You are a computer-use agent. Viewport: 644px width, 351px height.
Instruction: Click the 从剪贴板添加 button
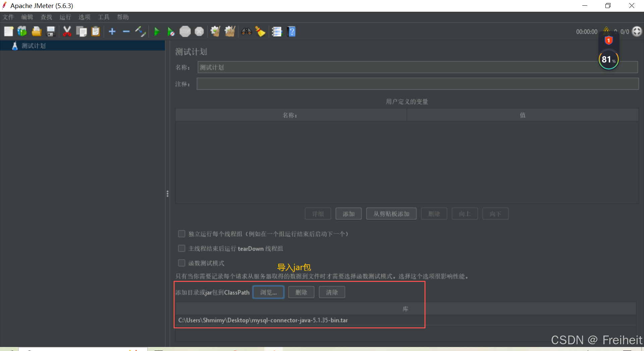point(391,214)
